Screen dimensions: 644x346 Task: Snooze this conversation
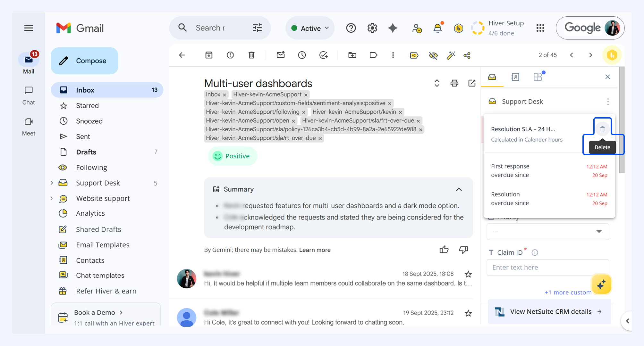(x=302, y=55)
